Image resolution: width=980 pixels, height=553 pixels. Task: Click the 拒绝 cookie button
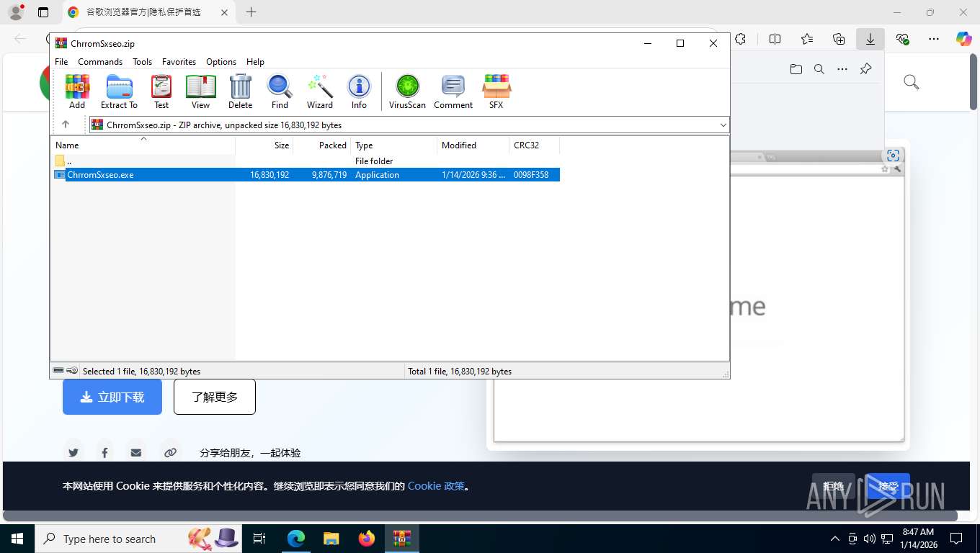tap(834, 486)
